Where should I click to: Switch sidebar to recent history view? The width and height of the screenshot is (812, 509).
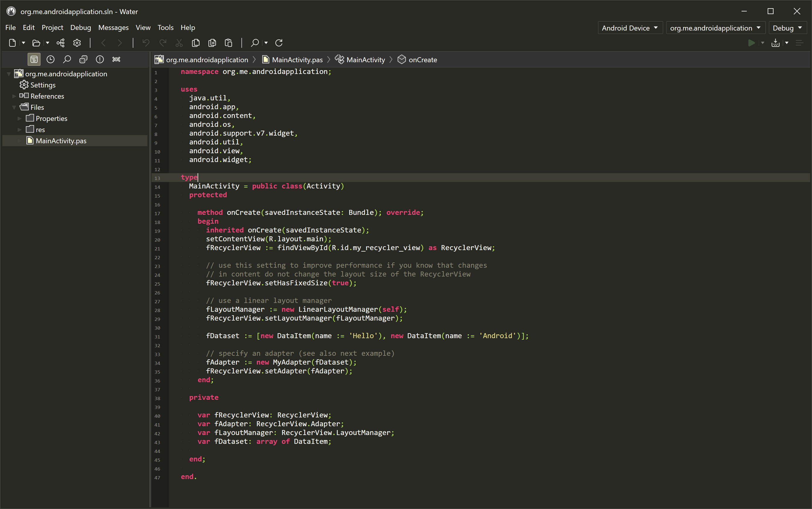pos(51,59)
